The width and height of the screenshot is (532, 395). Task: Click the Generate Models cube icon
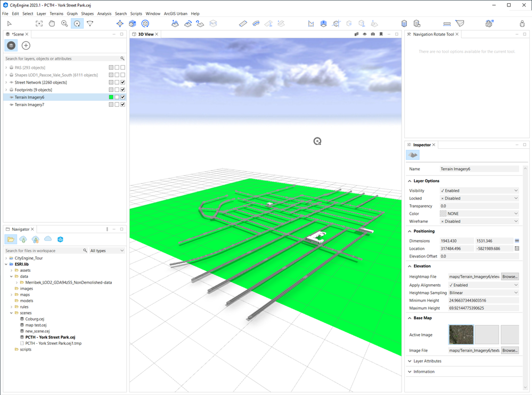coord(404,23)
